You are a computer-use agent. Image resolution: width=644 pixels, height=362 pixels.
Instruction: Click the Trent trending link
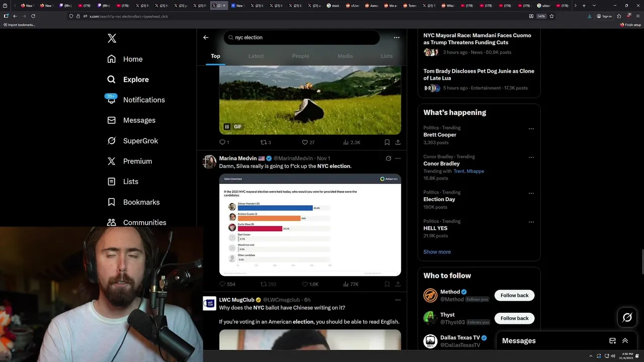pyautogui.click(x=458, y=171)
